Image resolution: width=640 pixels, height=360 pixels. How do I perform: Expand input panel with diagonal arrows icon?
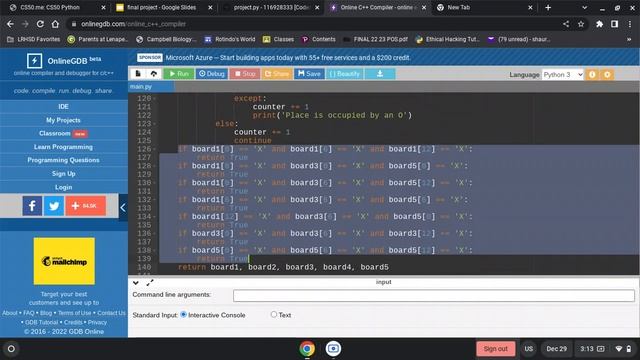(x=150, y=282)
